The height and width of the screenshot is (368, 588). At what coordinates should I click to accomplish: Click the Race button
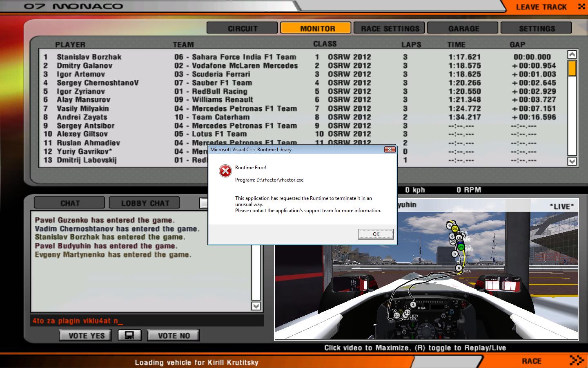click(531, 361)
